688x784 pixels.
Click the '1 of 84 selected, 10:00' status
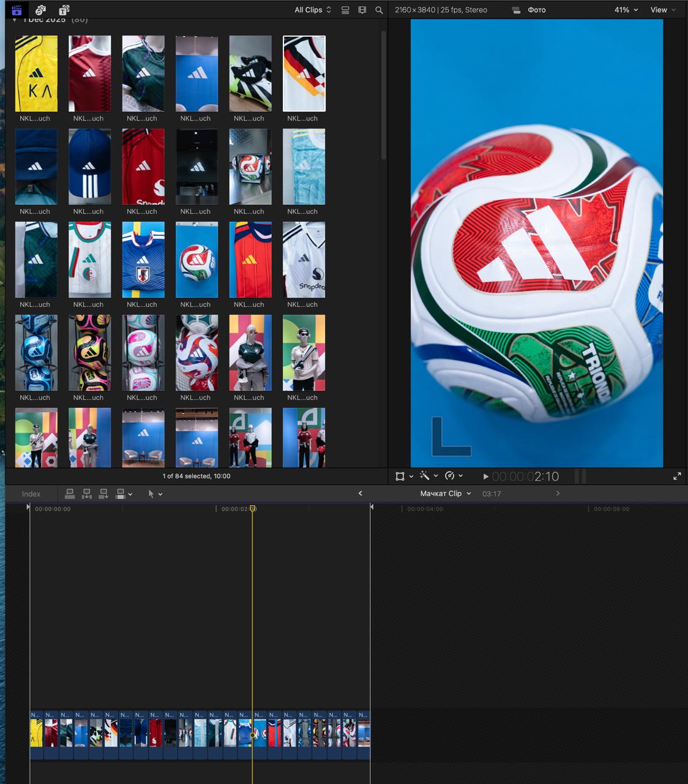(196, 476)
